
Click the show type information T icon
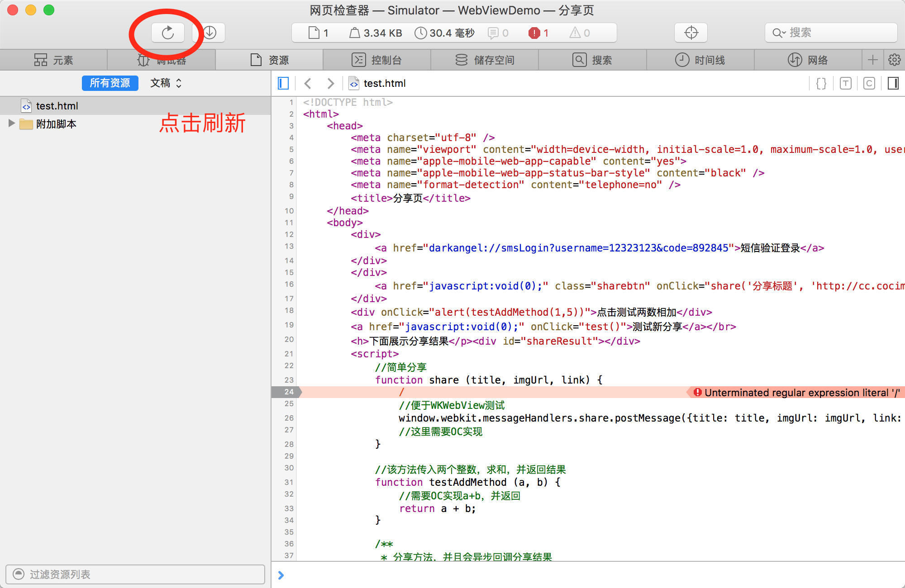[x=845, y=83]
